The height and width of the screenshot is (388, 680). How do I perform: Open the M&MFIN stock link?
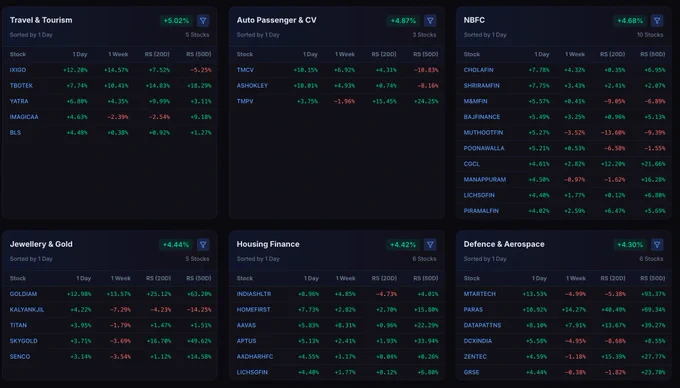(475, 101)
